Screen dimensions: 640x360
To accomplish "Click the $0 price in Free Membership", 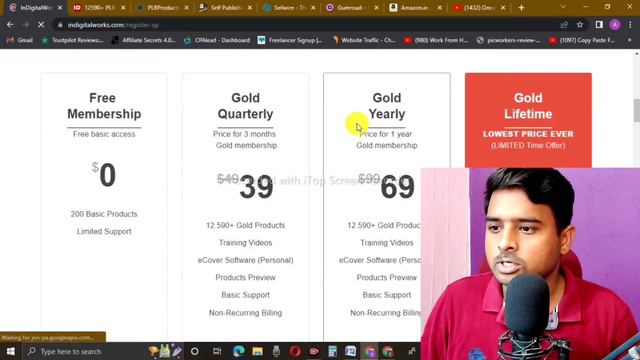I will [104, 175].
